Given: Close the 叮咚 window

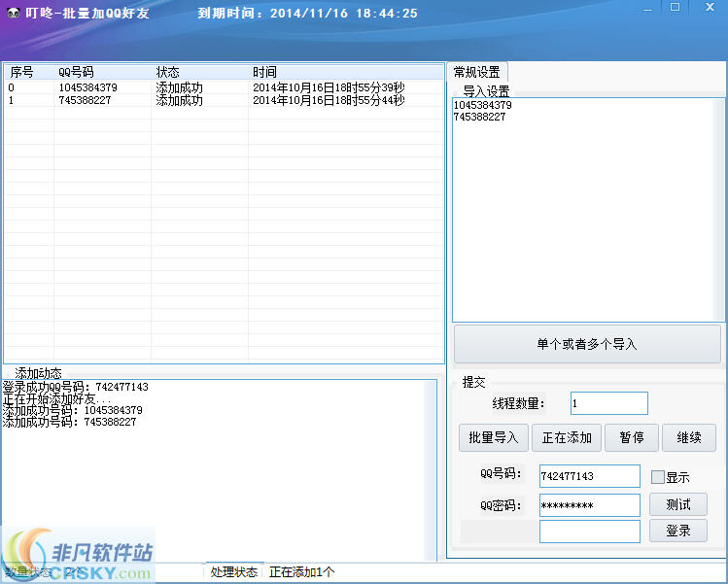Looking at the screenshot, I should [710, 7].
